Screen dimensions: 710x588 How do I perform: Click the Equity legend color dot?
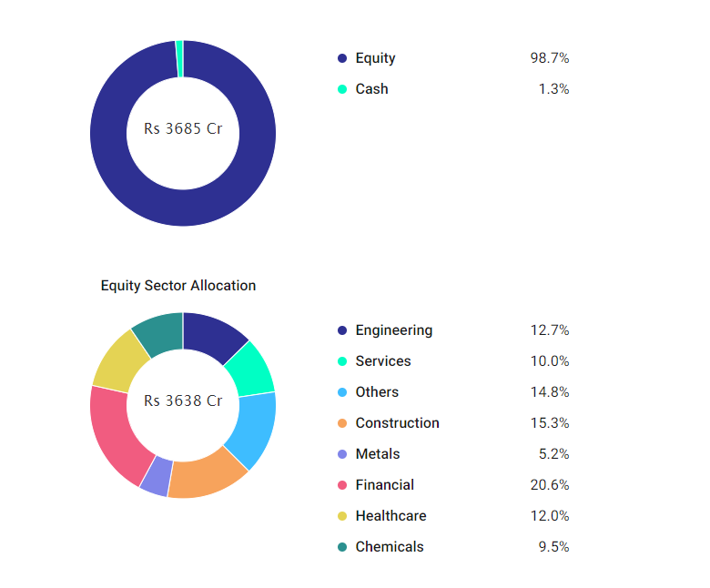point(342,58)
